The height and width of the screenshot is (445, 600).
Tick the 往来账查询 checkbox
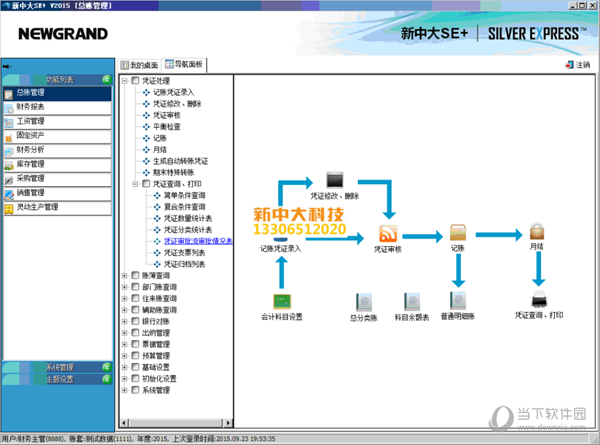135,298
